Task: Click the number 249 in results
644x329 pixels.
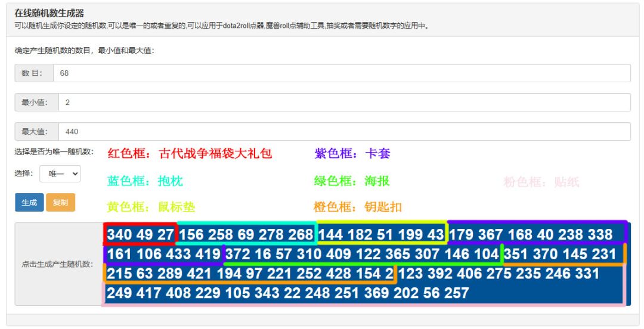Action: pyautogui.click(x=120, y=293)
